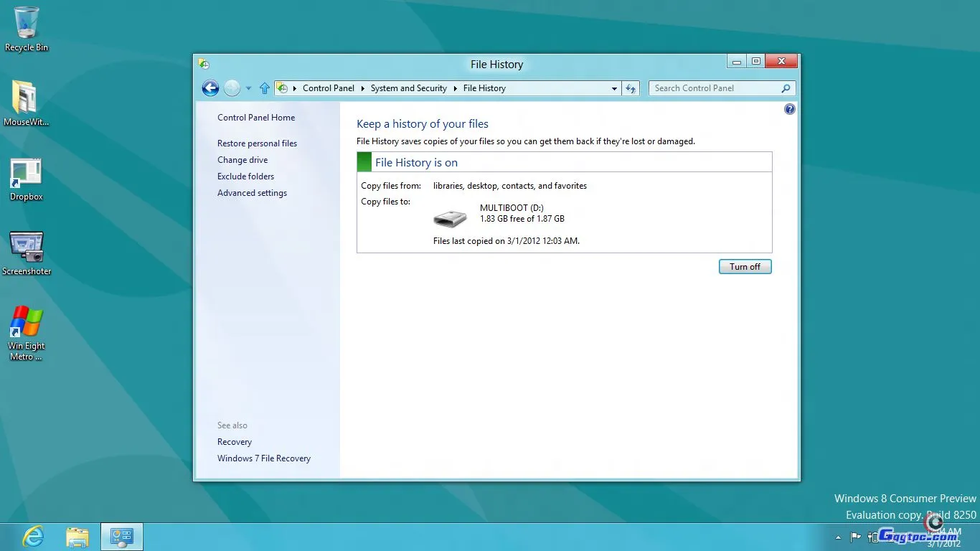Open Restore personal files link
Screen dimensions: 980x551
click(x=257, y=143)
